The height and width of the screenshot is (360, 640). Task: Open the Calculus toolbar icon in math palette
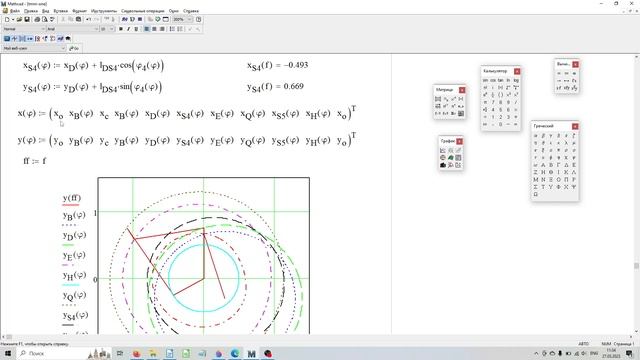click(x=38, y=39)
